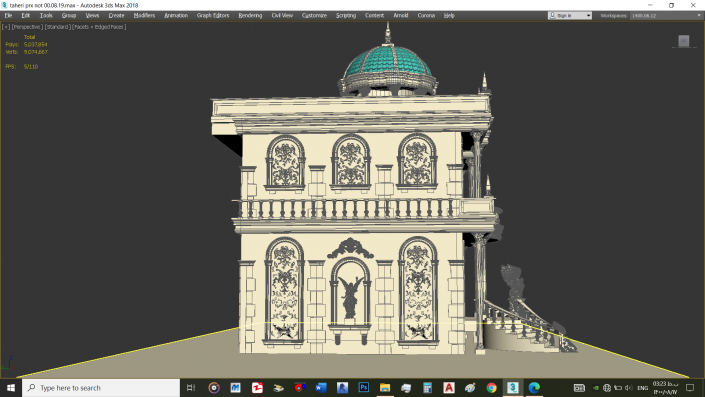Open the Perspective viewport label menu

[27, 27]
